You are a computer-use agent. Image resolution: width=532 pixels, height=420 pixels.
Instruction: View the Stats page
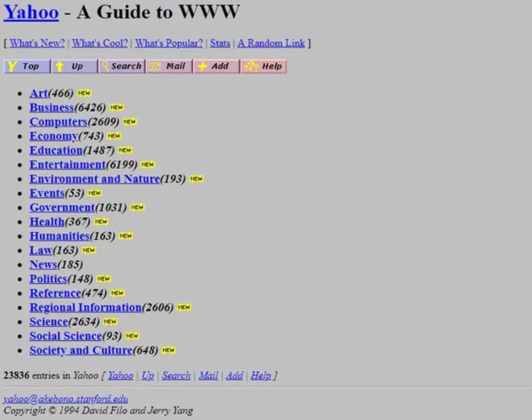tap(220, 43)
